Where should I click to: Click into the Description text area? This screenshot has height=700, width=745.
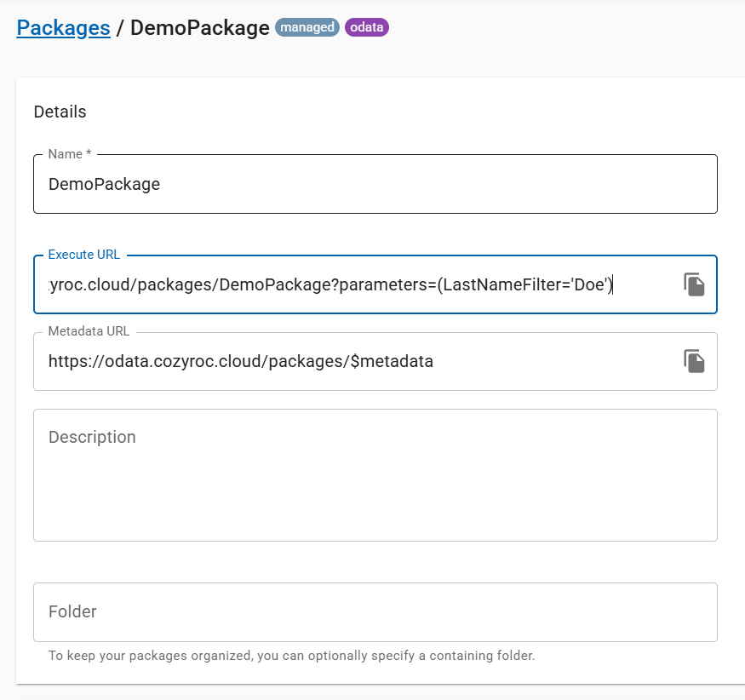pos(375,485)
